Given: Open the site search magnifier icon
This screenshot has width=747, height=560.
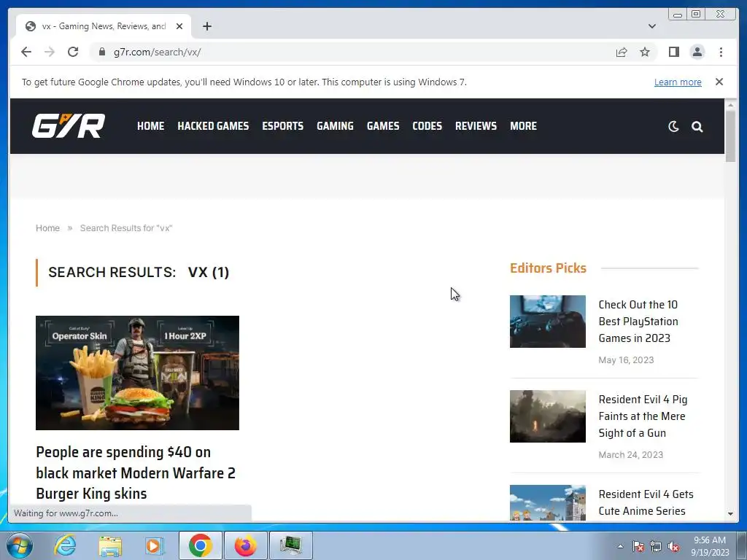Looking at the screenshot, I should (x=697, y=126).
